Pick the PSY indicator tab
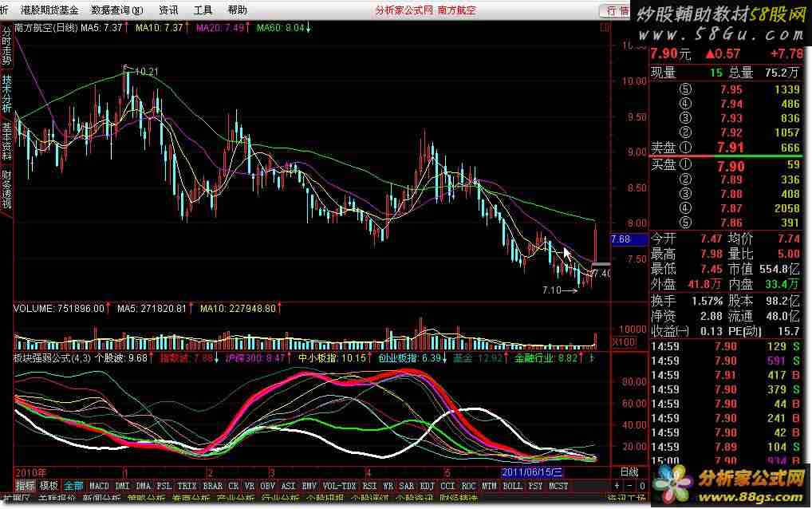The height and width of the screenshot is (509, 812). [x=535, y=486]
